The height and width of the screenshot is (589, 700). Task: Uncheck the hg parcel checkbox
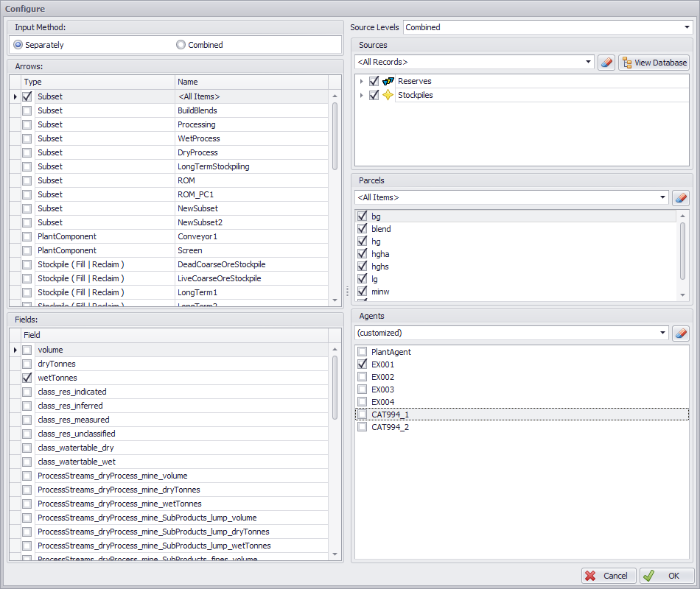(x=362, y=241)
